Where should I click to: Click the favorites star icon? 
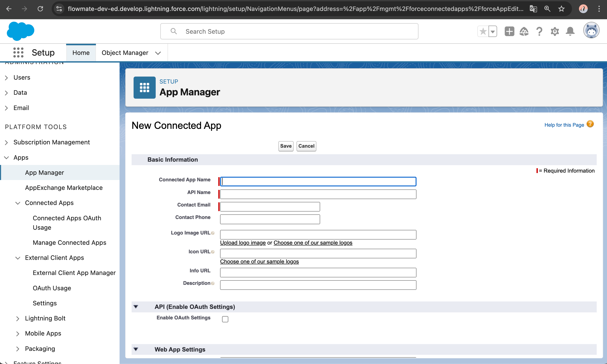(483, 31)
